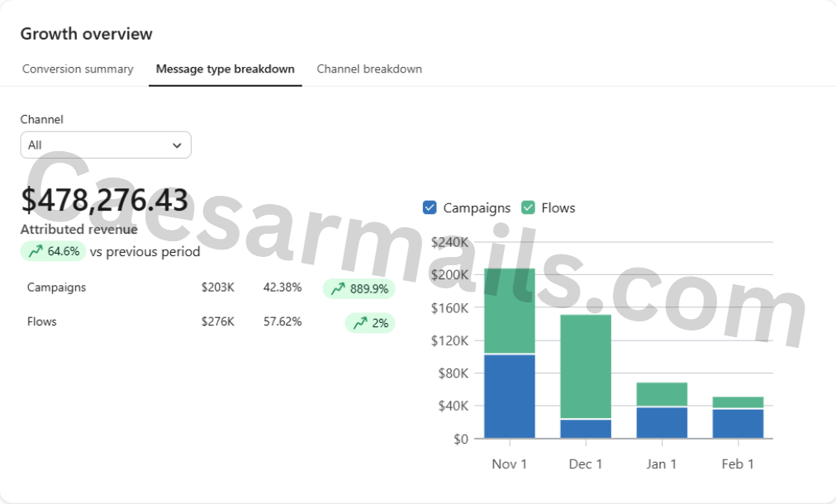The width and height of the screenshot is (836, 504).
Task: Open the Channel breakdown tab
Action: [369, 69]
